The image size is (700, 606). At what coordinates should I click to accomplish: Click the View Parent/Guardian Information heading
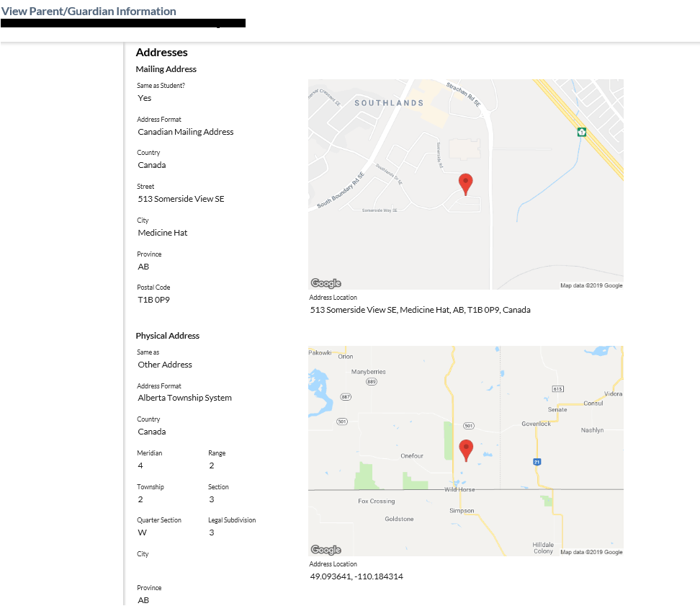tap(89, 12)
